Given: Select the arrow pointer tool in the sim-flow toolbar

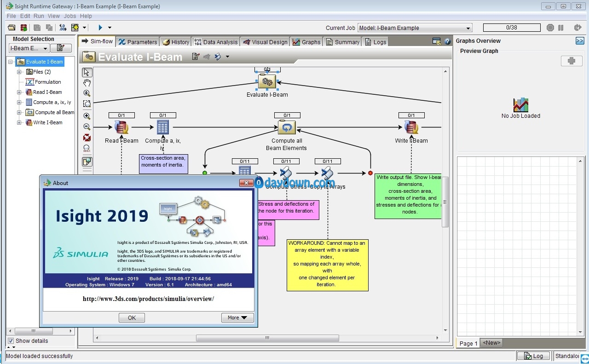Looking at the screenshot, I should point(87,72).
